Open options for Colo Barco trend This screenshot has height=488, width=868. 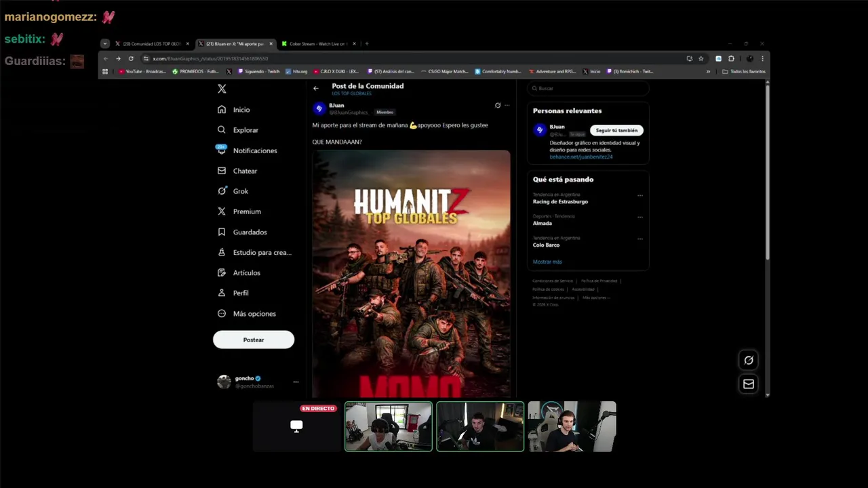[x=639, y=239]
